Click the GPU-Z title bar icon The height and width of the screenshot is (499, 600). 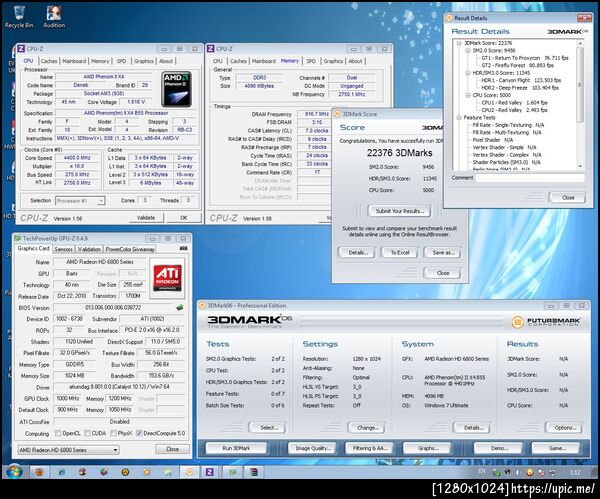tap(18, 238)
